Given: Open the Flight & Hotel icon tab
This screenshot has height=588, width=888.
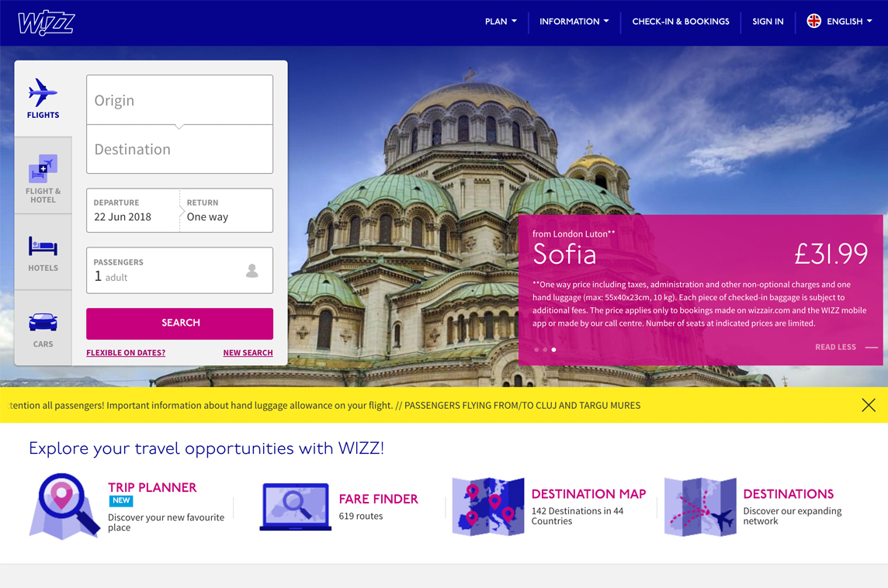Looking at the screenshot, I should pyautogui.click(x=43, y=176).
